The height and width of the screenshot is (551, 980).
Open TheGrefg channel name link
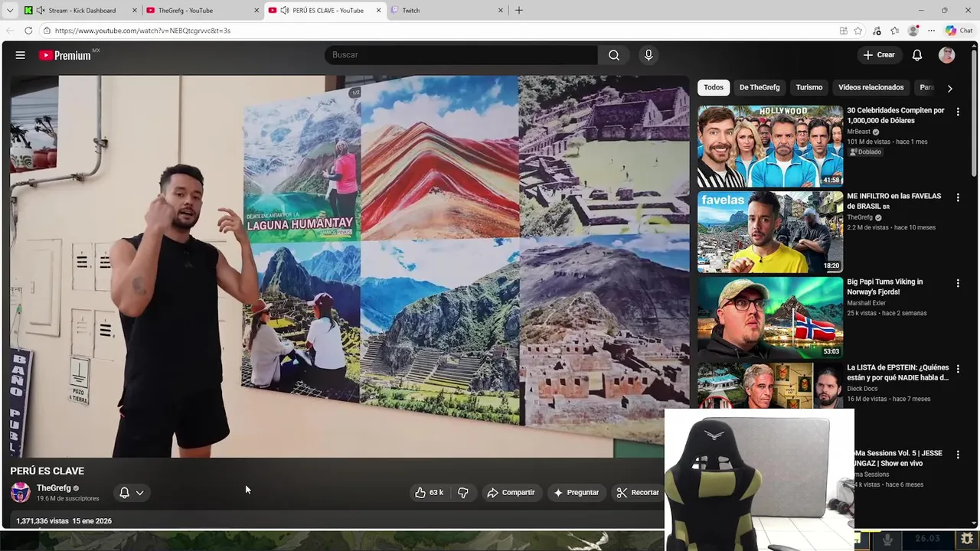coord(54,488)
